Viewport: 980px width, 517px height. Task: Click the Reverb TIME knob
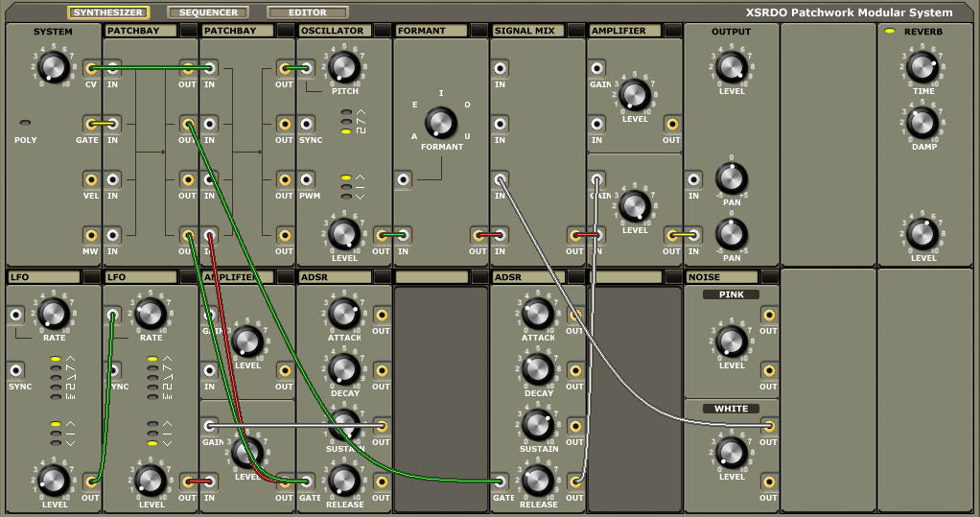pyautogui.click(x=922, y=67)
